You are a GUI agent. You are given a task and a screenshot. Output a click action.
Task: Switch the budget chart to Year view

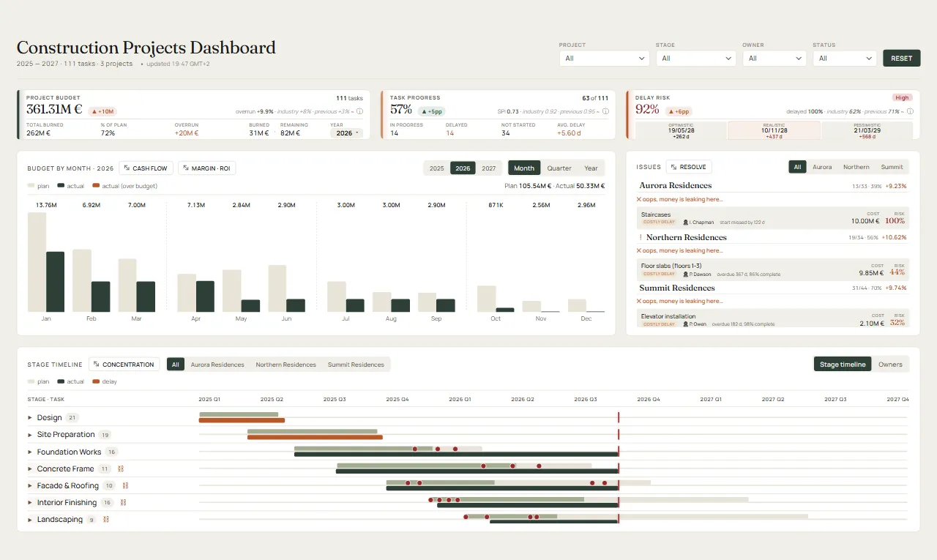[x=591, y=168]
